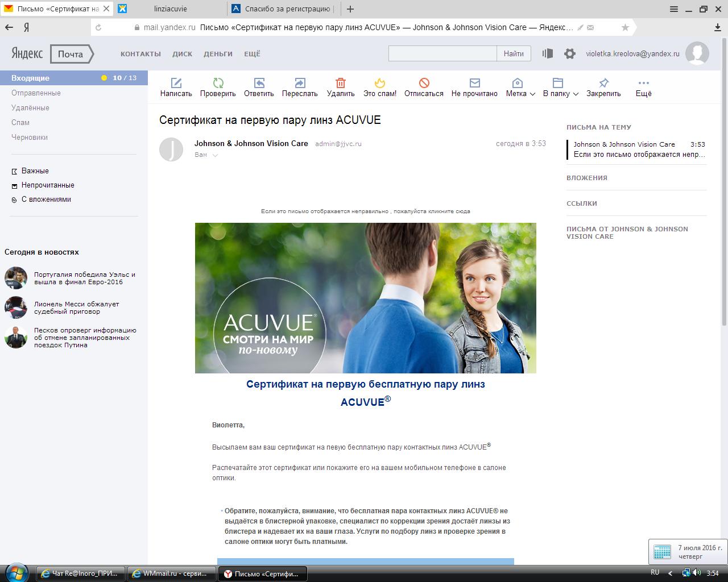
Task: Select the Отправленные folder
Action: [36, 93]
